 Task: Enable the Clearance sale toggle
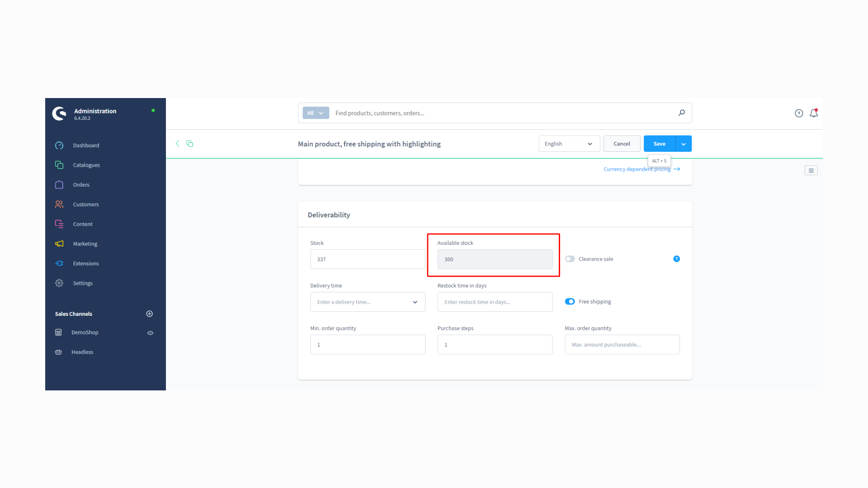click(x=570, y=259)
